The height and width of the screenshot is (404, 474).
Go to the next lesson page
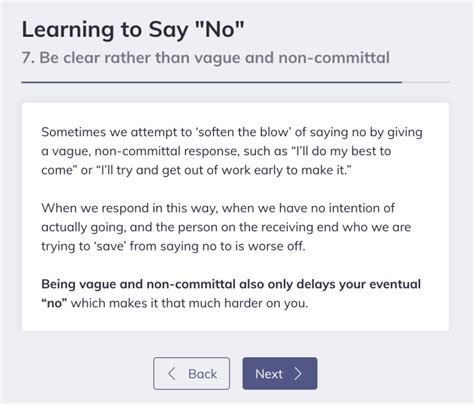coord(280,374)
